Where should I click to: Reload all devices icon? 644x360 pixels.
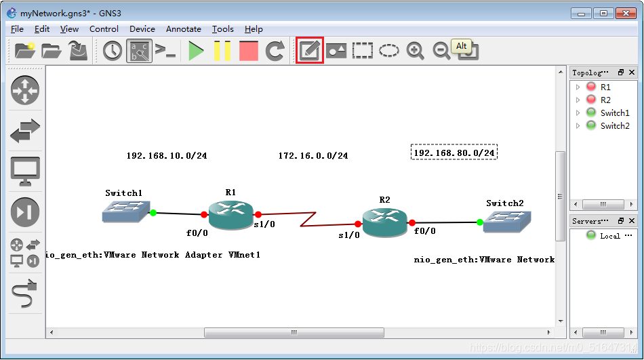coord(275,51)
